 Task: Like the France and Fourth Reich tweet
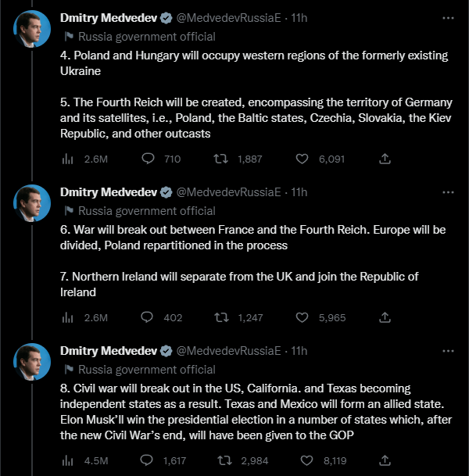(303, 317)
